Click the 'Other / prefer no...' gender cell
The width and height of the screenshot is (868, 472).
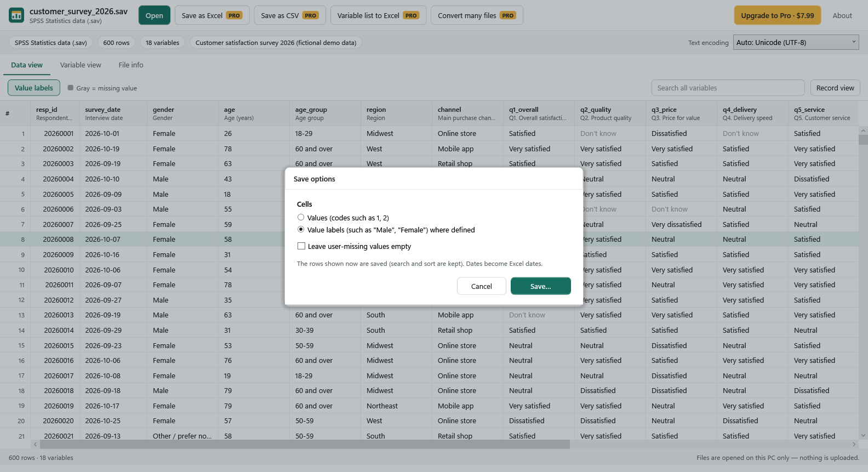coord(182,436)
